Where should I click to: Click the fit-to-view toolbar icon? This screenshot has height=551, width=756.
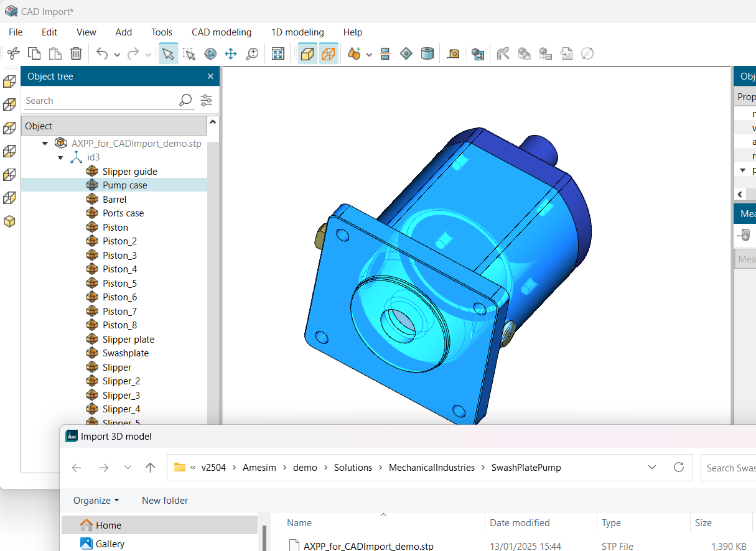(278, 54)
